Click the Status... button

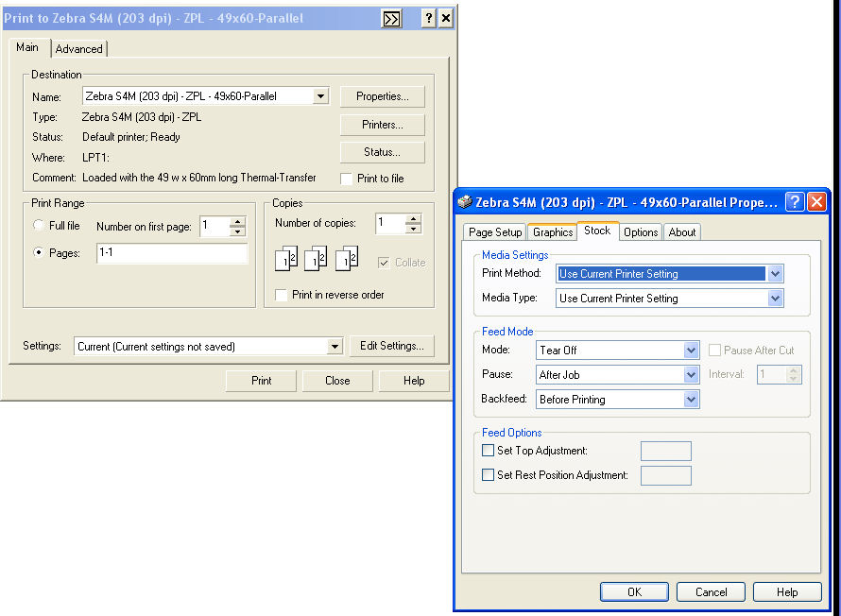[383, 152]
